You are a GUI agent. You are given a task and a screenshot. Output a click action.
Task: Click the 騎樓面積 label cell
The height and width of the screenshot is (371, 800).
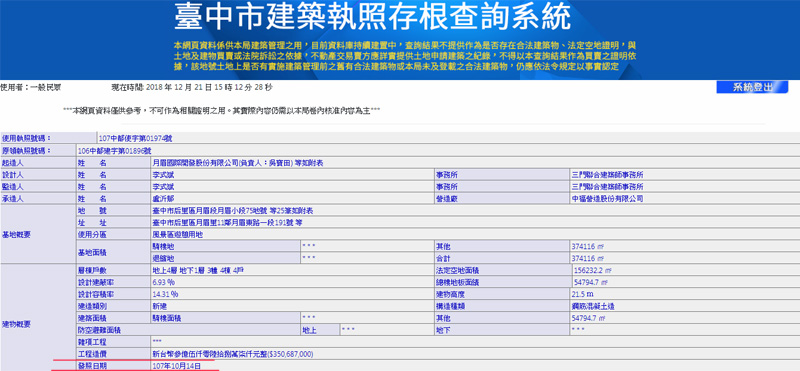pos(225,318)
